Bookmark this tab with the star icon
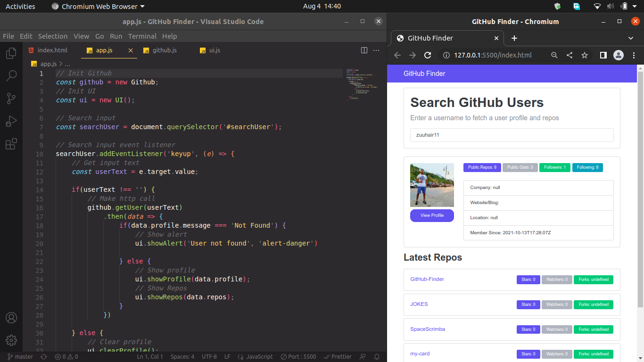Viewport: 644px width, 362px height. coord(585,55)
